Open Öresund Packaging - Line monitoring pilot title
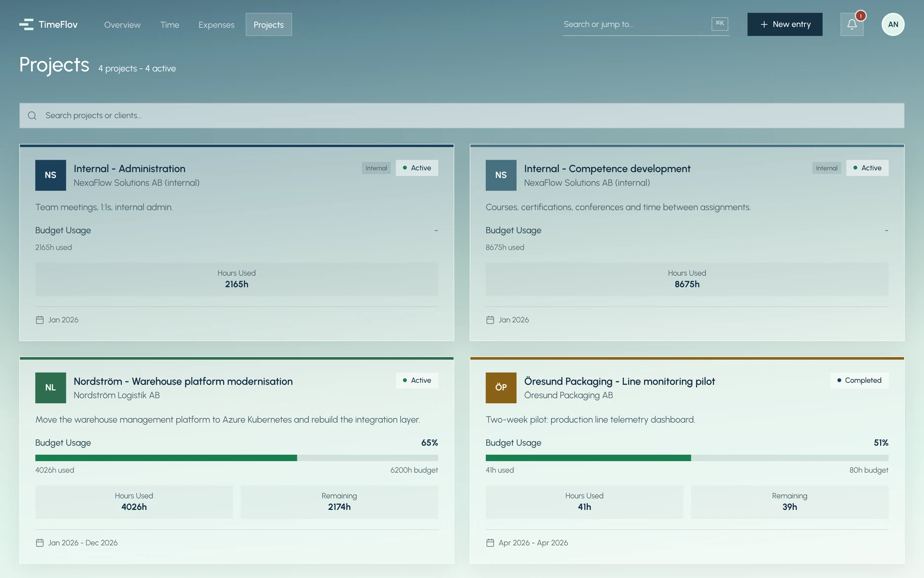The height and width of the screenshot is (578, 924). click(x=619, y=381)
